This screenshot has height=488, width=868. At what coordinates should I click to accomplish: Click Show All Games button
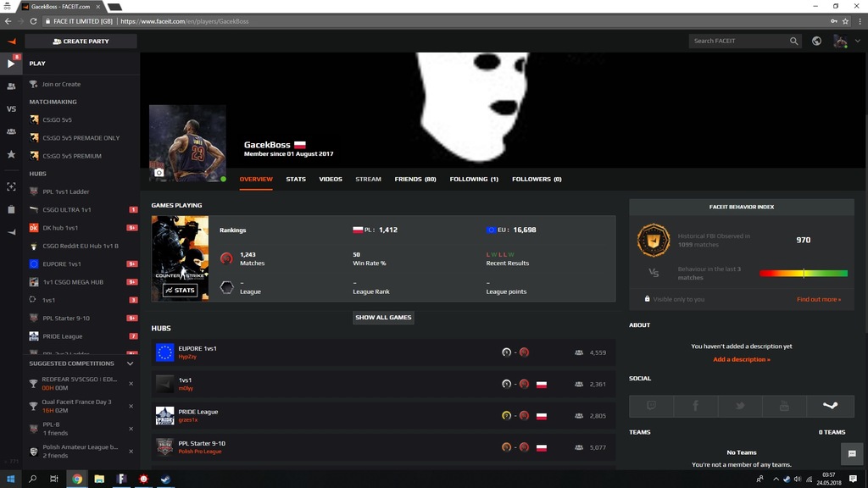[x=383, y=318]
